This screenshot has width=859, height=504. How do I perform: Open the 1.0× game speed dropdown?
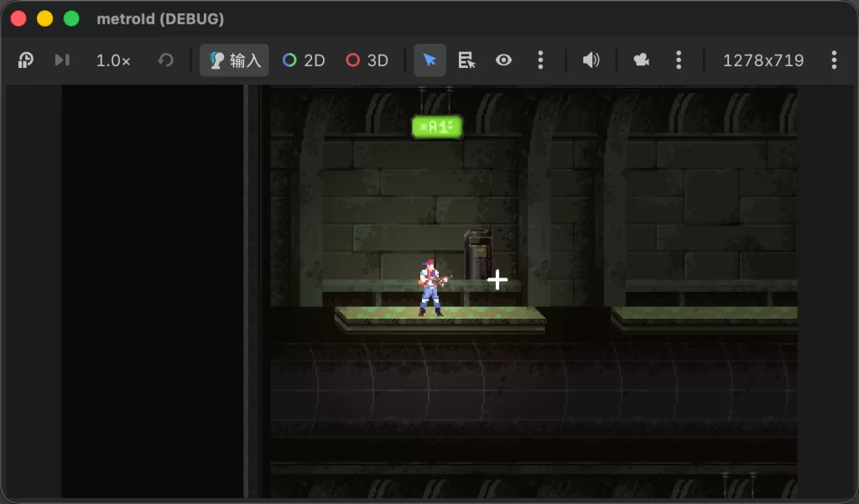point(113,60)
